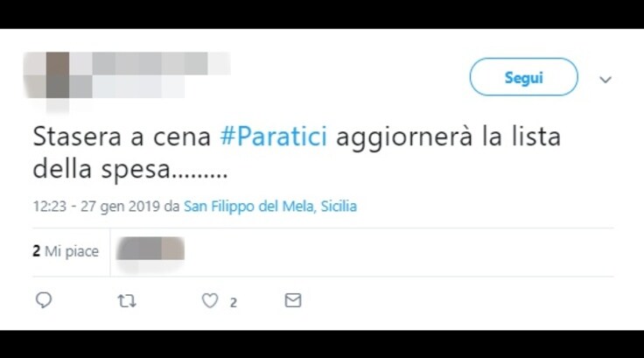Click 'aggiornerà la lista' tweet text
Viewport: 644px width, 358px height.
(x=449, y=137)
